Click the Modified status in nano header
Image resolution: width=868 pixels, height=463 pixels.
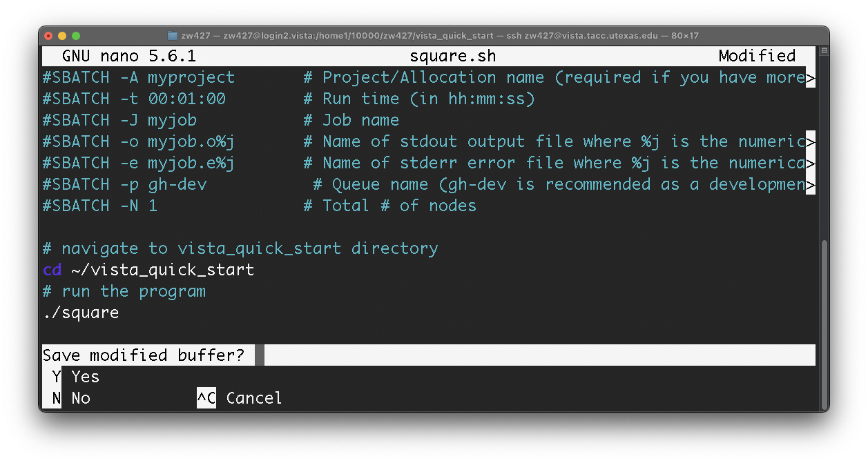click(x=757, y=56)
